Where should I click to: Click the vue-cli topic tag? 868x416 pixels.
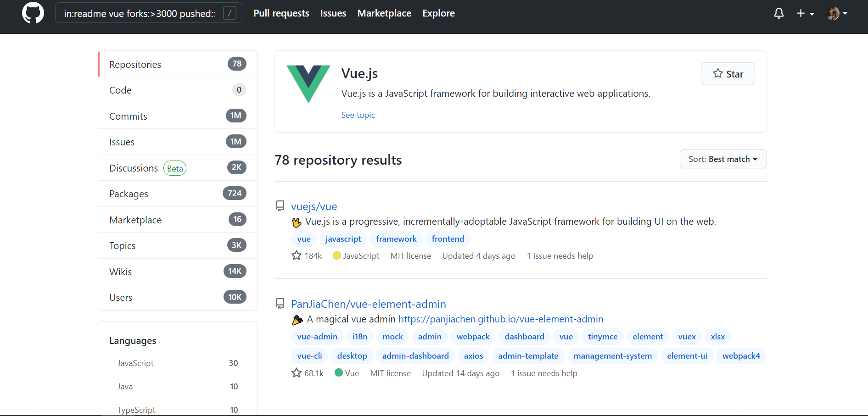tap(309, 356)
